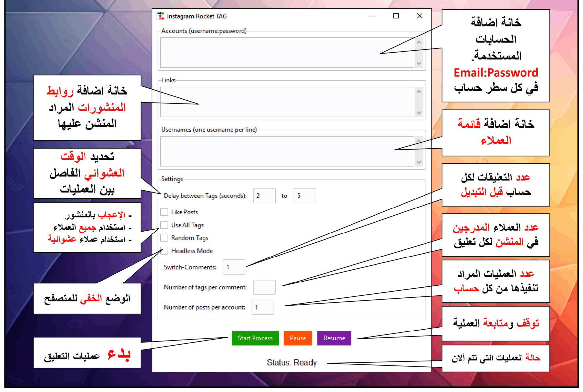The width and height of the screenshot is (583, 392).
Task: Minimize the Instagram Rocket TAG window
Action: point(373,16)
